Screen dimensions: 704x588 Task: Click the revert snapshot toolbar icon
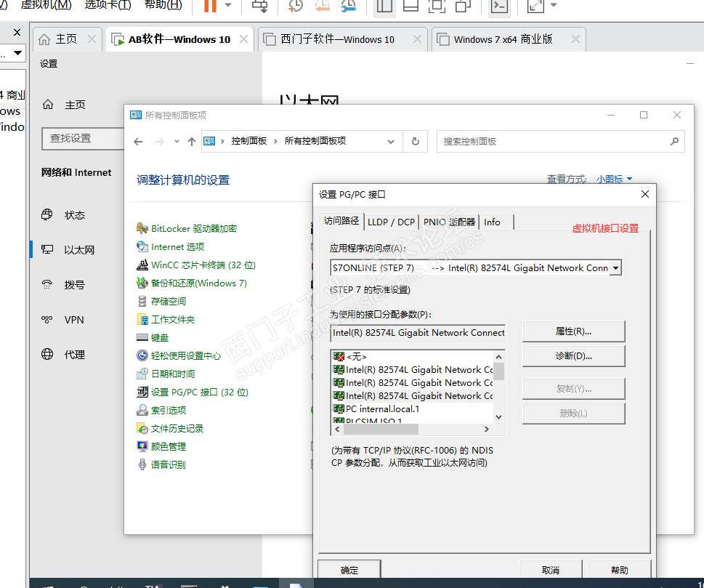322,5
